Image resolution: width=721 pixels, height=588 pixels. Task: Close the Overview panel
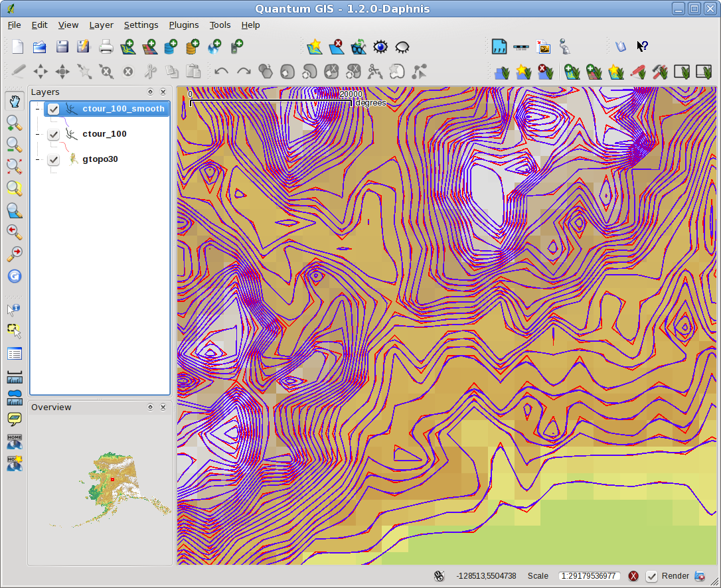[163, 407]
